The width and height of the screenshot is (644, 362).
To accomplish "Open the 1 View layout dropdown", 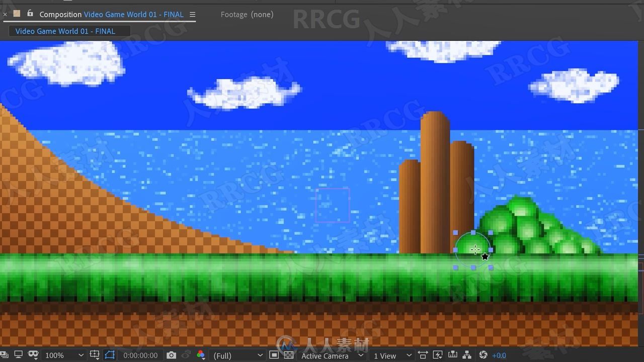I will 392,355.
